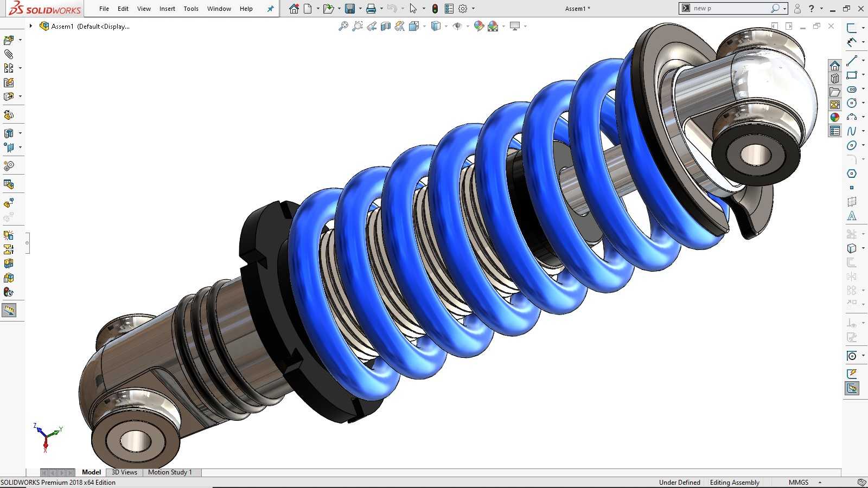This screenshot has height=488, width=868.
Task: Open View Settings monitor icon
Action: coord(515,26)
